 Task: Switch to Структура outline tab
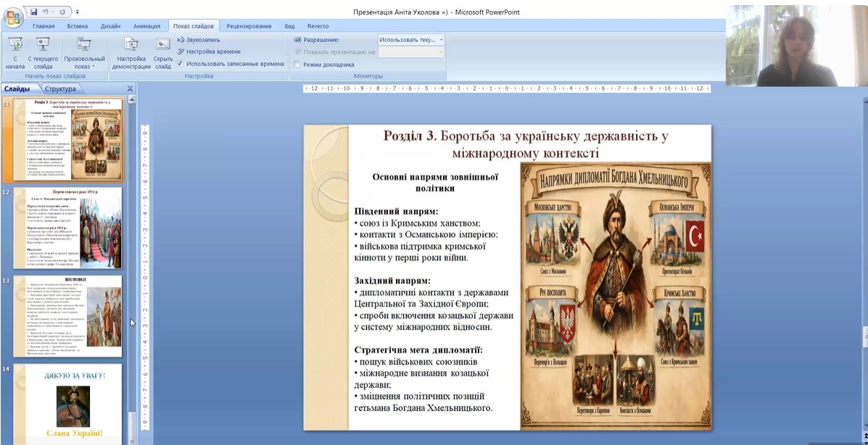60,89
